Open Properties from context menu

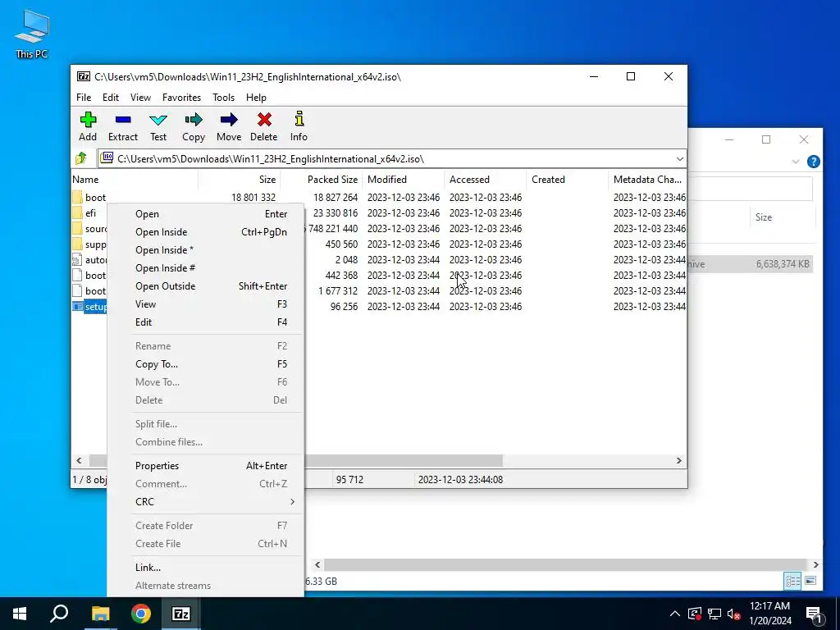206,466
